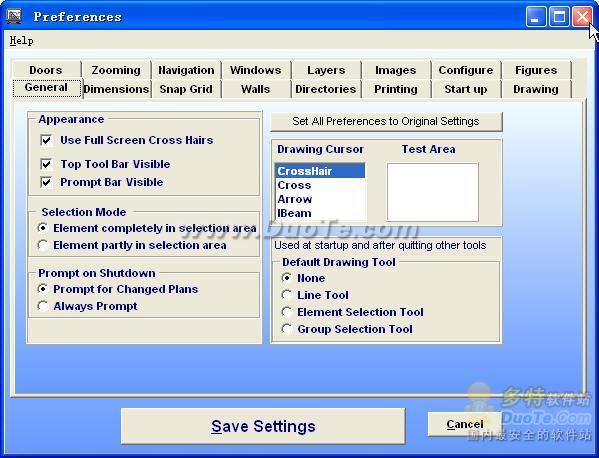
Task: Switch to the Snap Grid tab
Action: [186, 89]
